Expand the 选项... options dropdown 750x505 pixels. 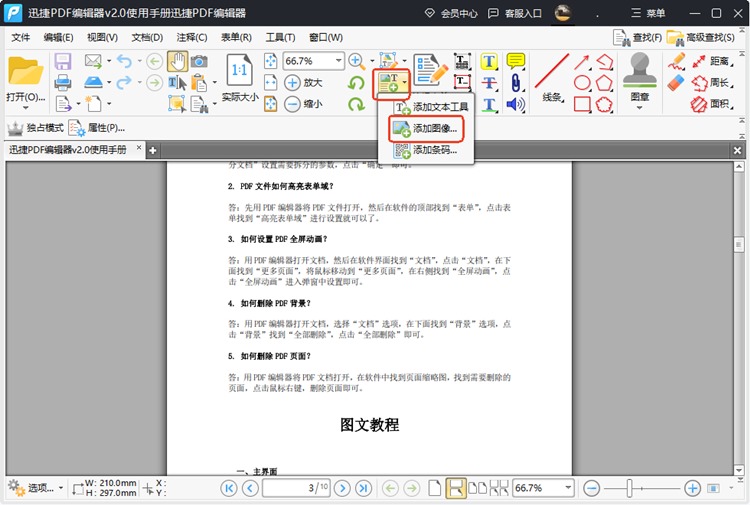pos(36,488)
